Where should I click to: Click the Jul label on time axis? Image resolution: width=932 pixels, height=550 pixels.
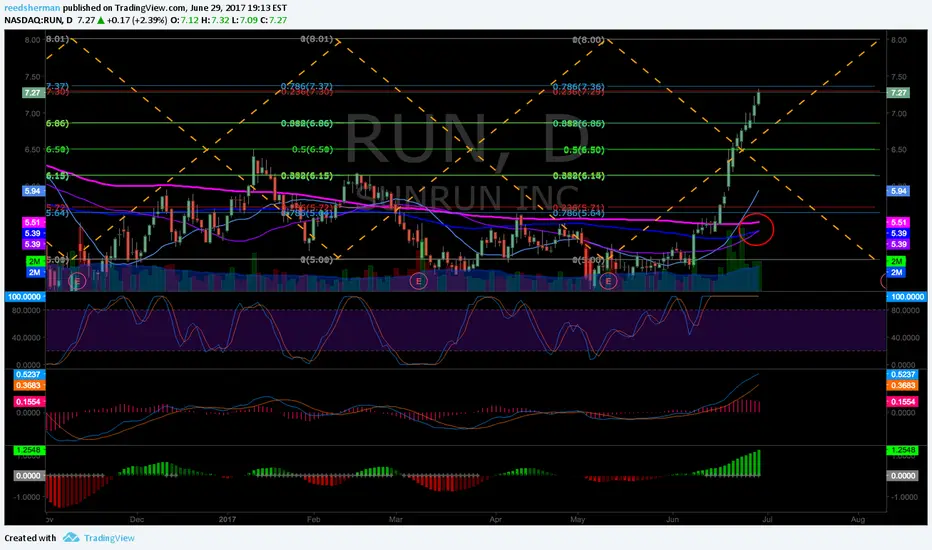tap(767, 519)
